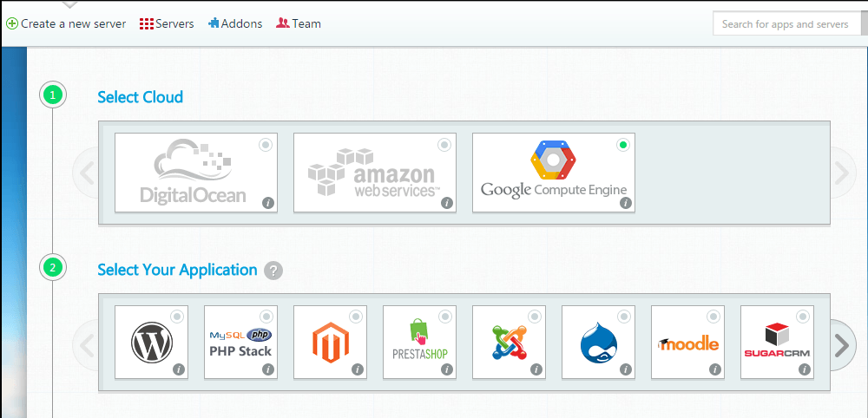Screen dimensions: 868x418
Task: Select the Magento radio button
Action: pyautogui.click(x=355, y=317)
